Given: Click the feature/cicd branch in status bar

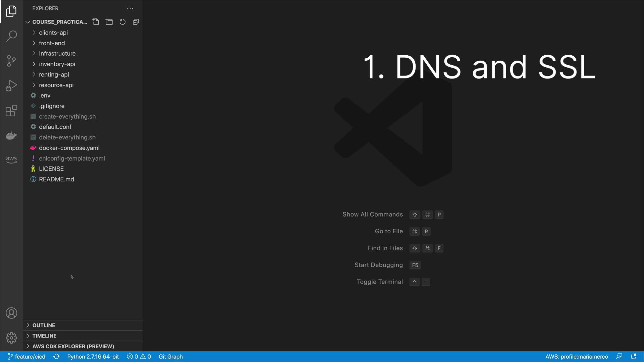Looking at the screenshot, I should pos(27,357).
